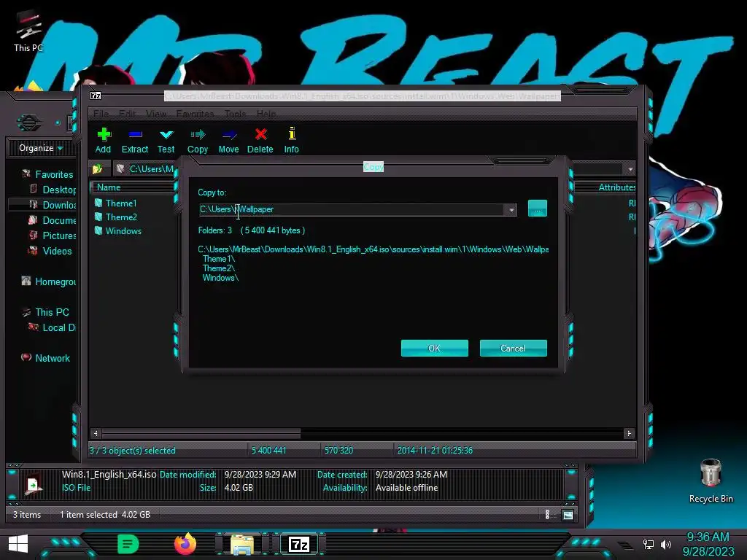Click the Extract toolbar icon
This screenshot has width=747, height=560.
click(x=135, y=141)
